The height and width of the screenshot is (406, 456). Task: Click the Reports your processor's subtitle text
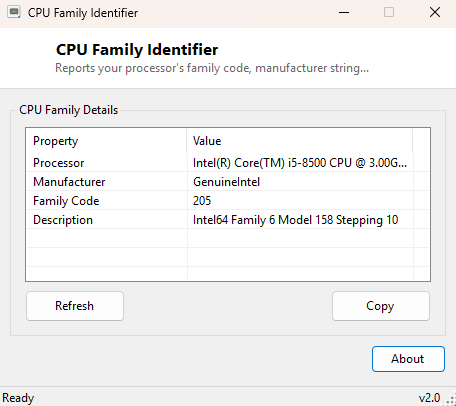[212, 68]
